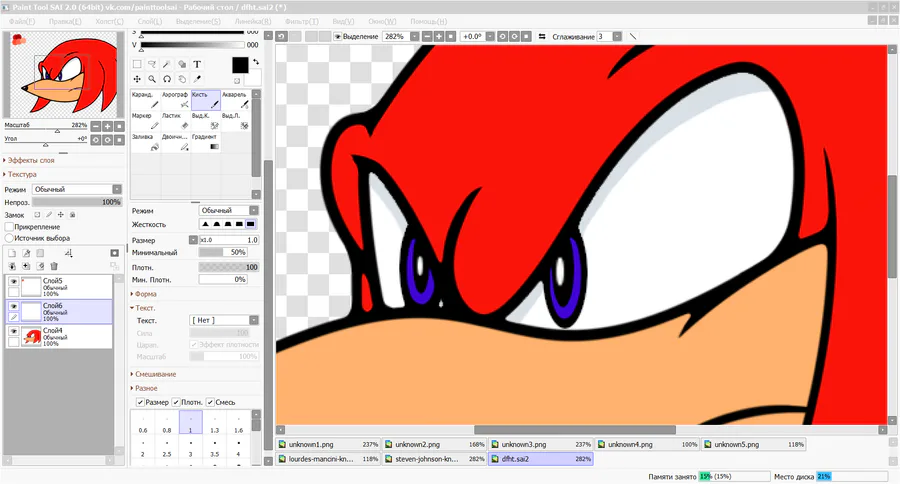900x484 pixels.
Task: Collapse the Текст. section header
Action: (x=143, y=308)
